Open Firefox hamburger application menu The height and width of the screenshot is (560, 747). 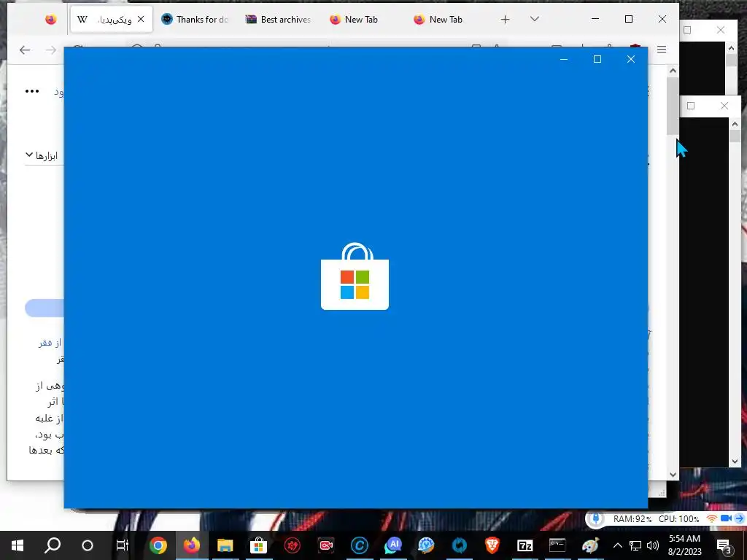point(662,50)
